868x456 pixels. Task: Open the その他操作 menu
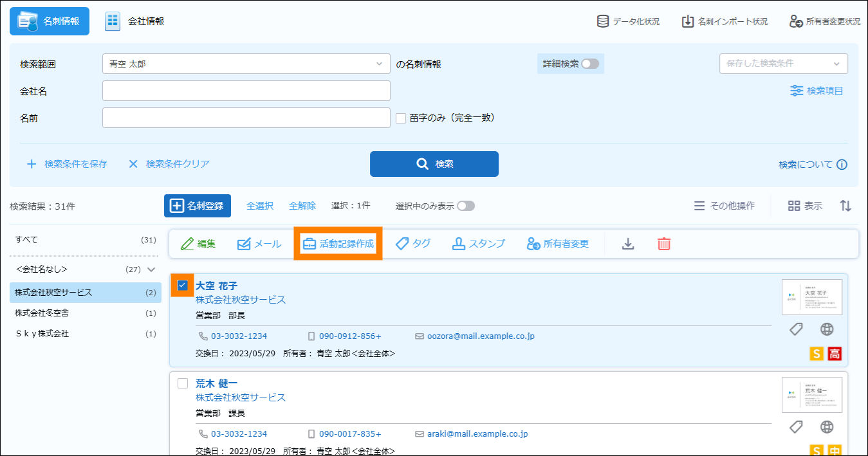(x=725, y=206)
